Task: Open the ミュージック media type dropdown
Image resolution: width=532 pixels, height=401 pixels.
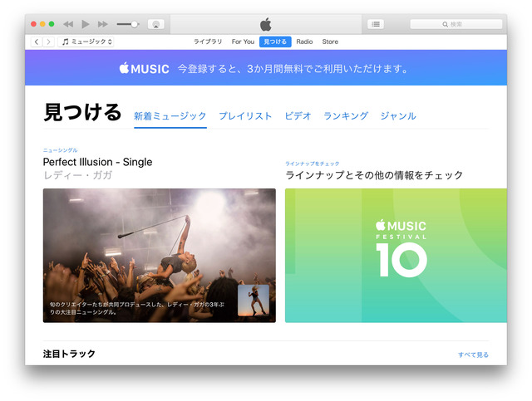Action: [x=86, y=42]
